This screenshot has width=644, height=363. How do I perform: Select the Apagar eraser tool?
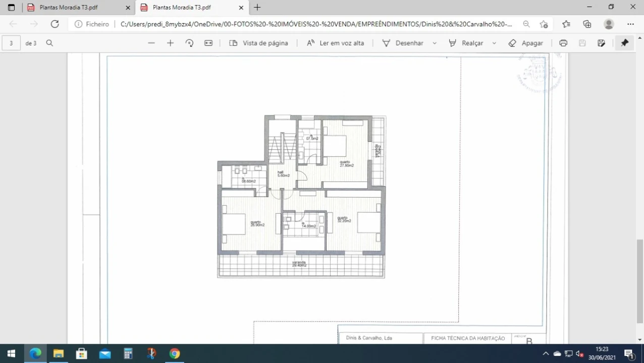(526, 43)
